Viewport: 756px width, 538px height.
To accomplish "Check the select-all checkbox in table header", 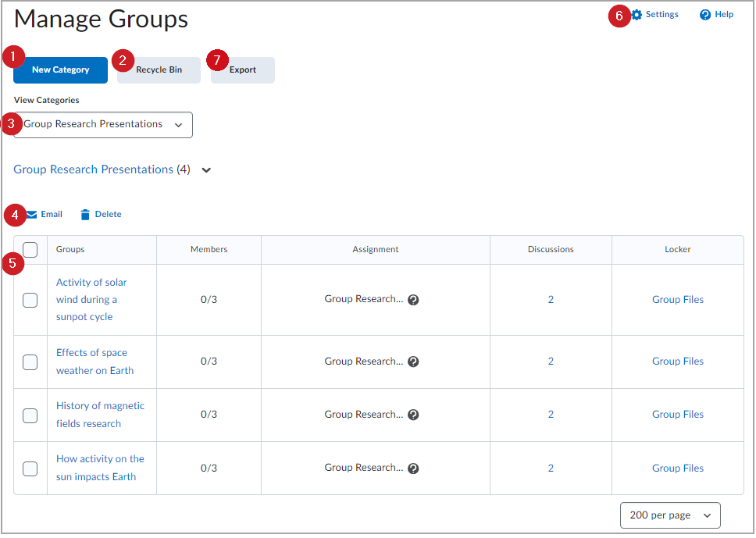I will click(x=30, y=250).
